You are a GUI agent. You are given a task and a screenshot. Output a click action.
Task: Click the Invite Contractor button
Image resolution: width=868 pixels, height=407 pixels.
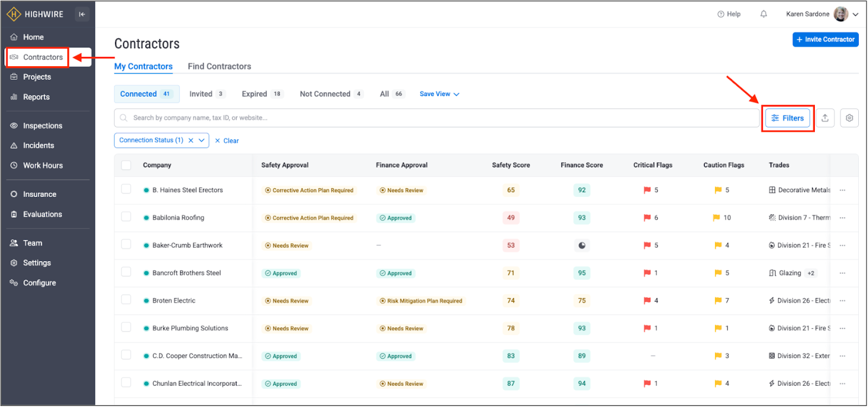click(x=825, y=40)
